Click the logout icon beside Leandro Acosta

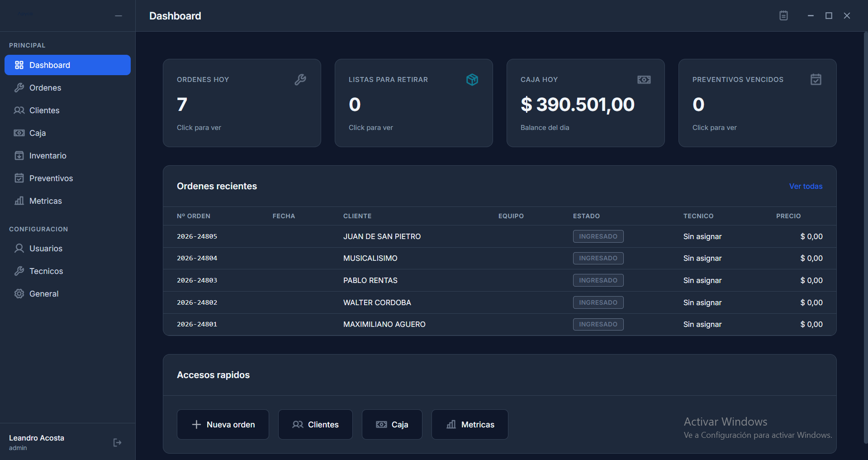(x=117, y=442)
